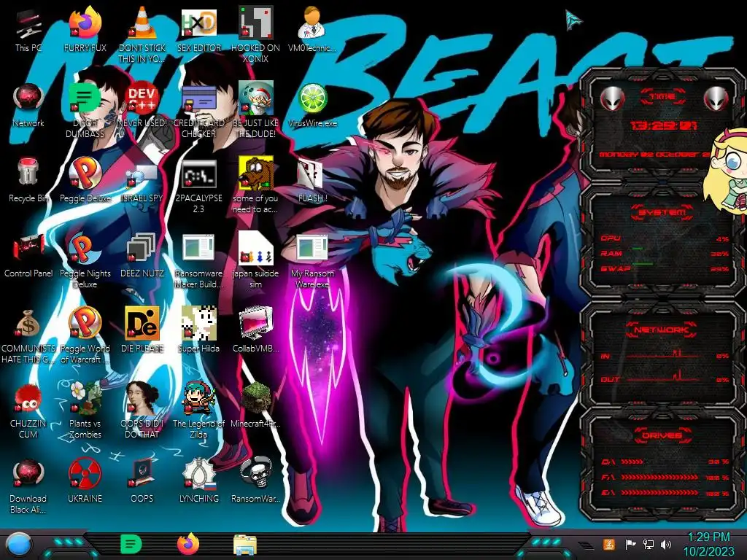Click the RAM usage row in widget

pyautogui.click(x=665, y=254)
